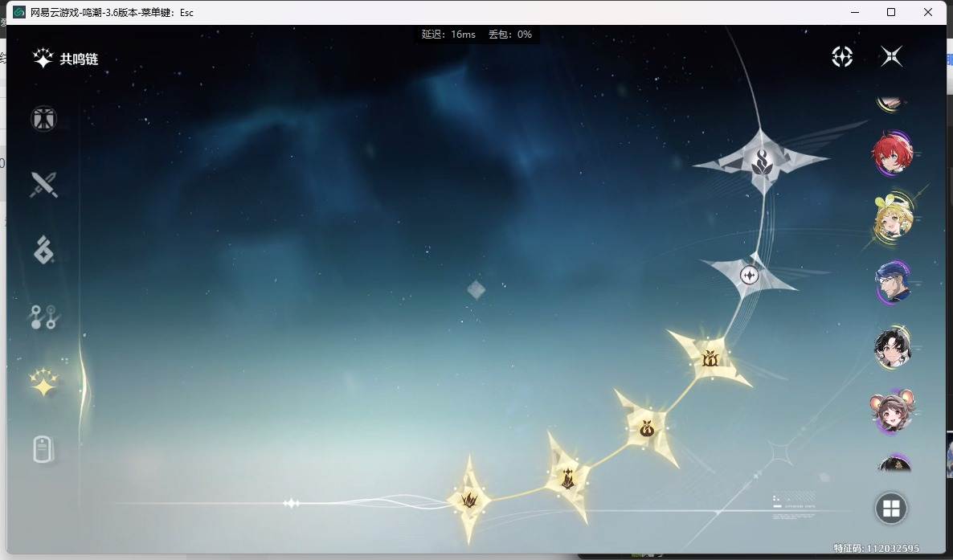Select the fifth silver locked chain node
The image size is (953, 560).
(x=750, y=276)
